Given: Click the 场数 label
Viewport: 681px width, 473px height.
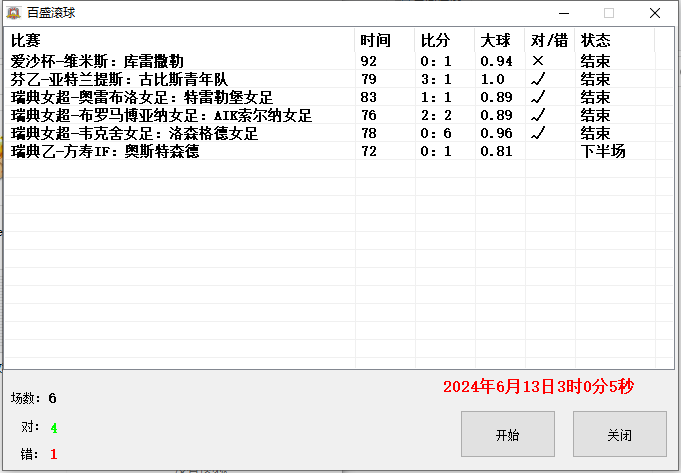Looking at the screenshot, I should point(26,398).
